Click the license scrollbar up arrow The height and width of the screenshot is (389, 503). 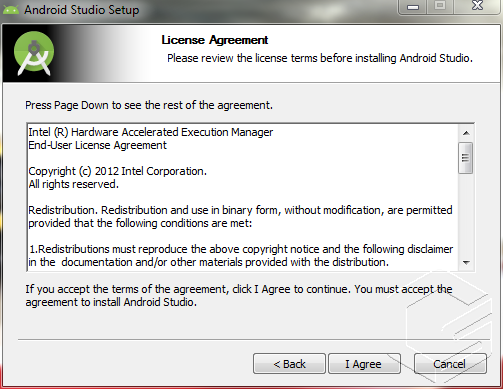click(x=466, y=133)
